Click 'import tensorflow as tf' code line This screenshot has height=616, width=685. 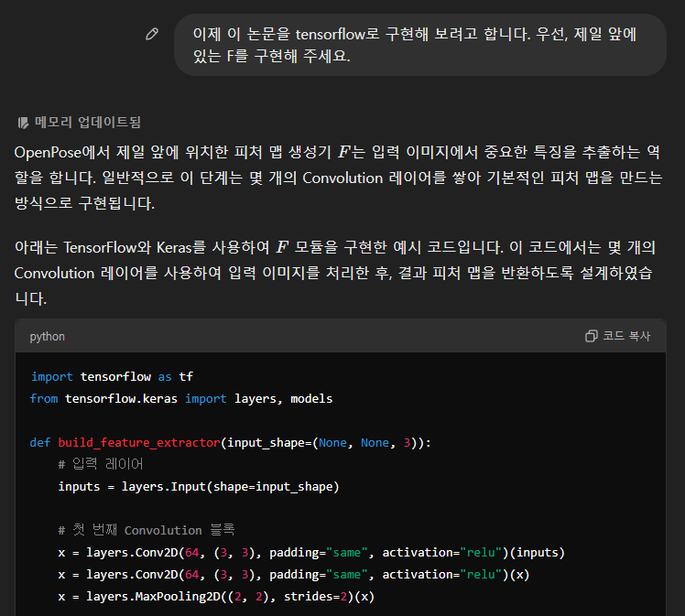[x=112, y=377]
